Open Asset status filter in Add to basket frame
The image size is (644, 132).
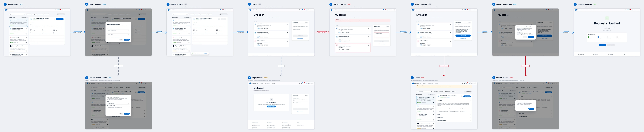pos(40,14)
